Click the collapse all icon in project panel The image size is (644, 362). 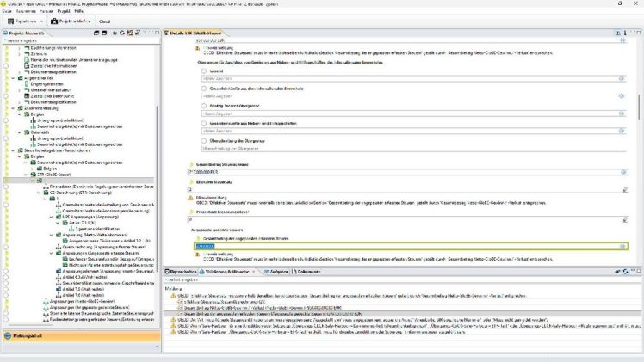[96, 33]
